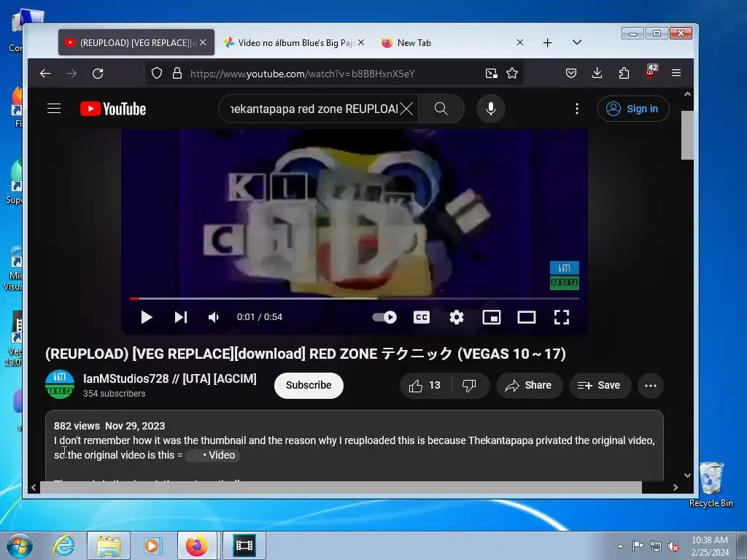
Task: Mute the video volume
Action: click(214, 317)
